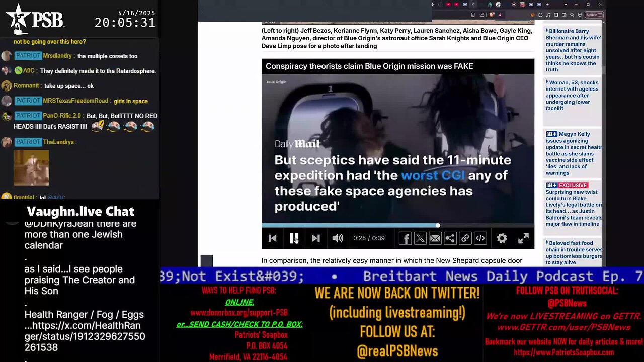Image resolution: width=644 pixels, height=362 pixels.
Task: Click the www.GETTR.com/user/PSBNews text
Action: 563,327
